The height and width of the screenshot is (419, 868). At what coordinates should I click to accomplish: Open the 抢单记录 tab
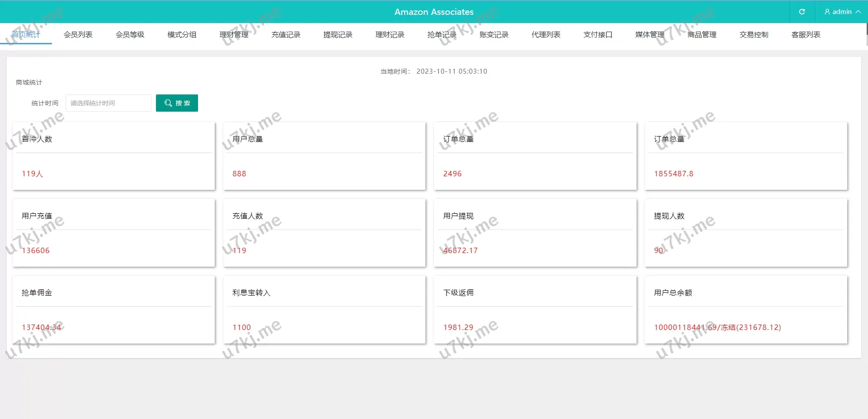tap(442, 35)
